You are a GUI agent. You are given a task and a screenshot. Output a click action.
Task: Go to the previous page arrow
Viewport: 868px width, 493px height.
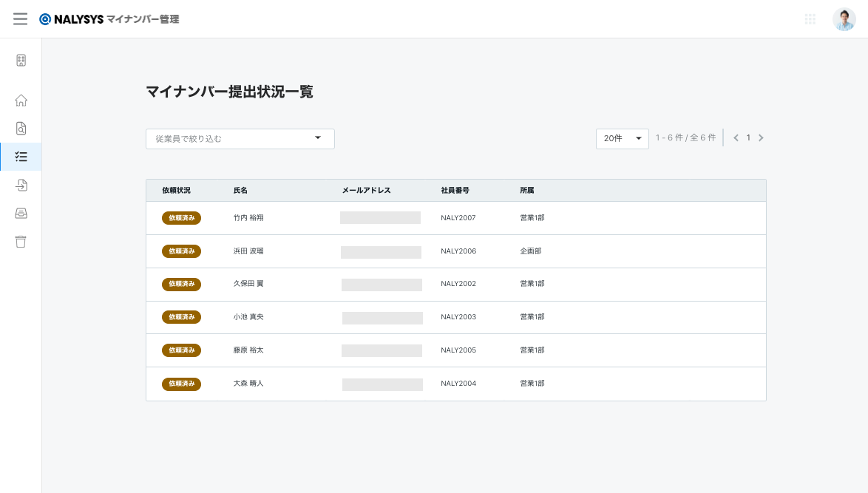736,137
